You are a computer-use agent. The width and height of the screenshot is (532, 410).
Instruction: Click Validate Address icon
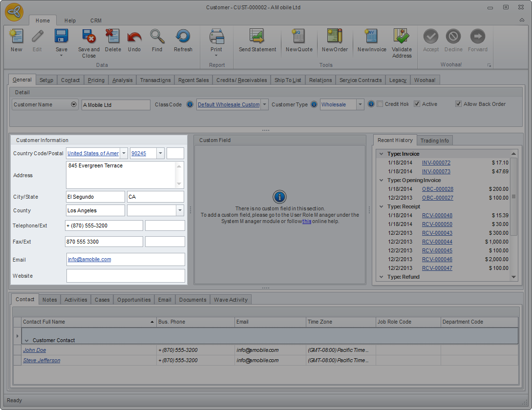coord(402,37)
